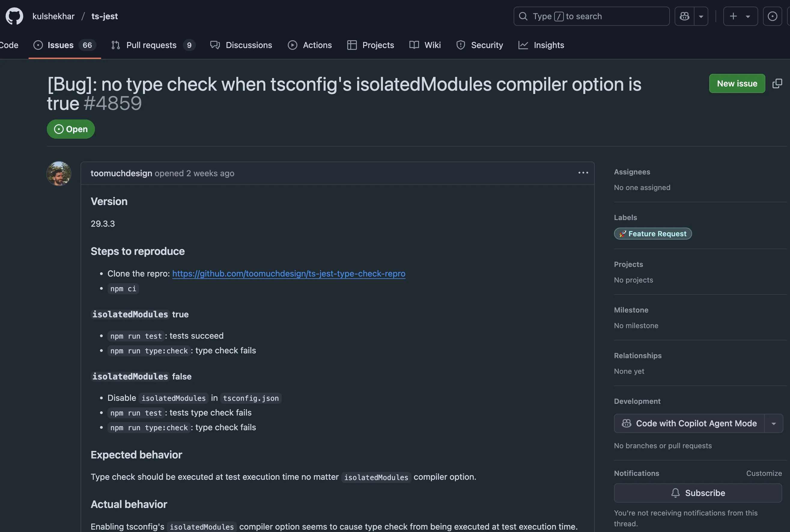Open the Copilot chat icon in the header
Viewport: 790px width, 532px height.
coord(685,16)
